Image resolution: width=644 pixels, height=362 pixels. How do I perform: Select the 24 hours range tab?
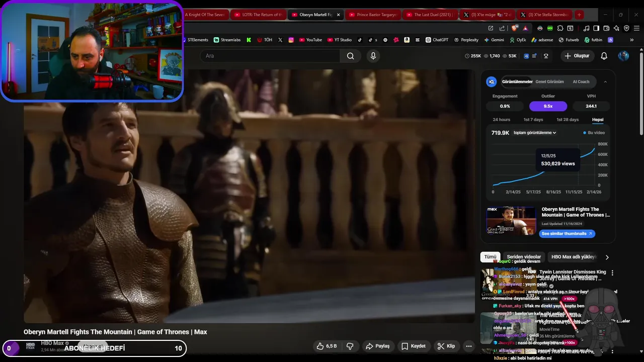[x=501, y=120]
